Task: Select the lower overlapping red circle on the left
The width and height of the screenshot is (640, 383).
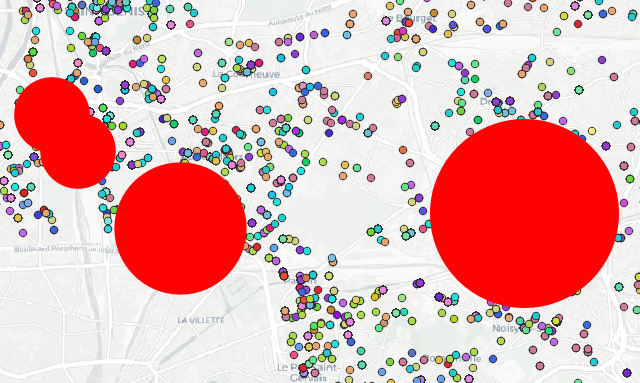Action: point(78,151)
